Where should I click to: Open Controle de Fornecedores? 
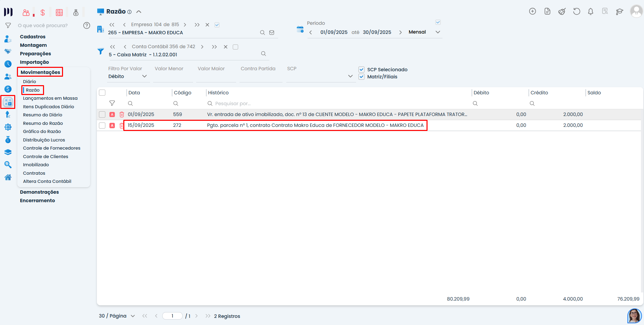tap(52, 148)
